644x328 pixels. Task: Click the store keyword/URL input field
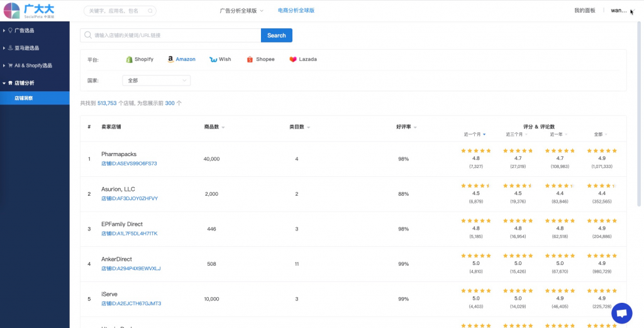[x=170, y=35]
